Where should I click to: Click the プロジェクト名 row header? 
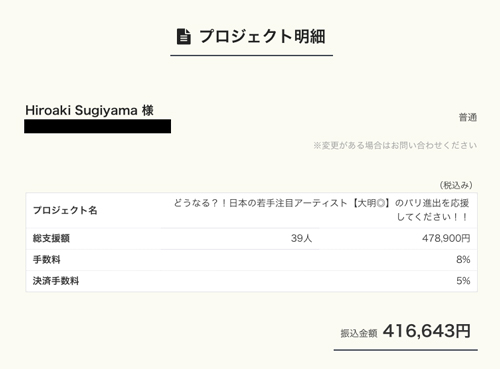pos(65,210)
